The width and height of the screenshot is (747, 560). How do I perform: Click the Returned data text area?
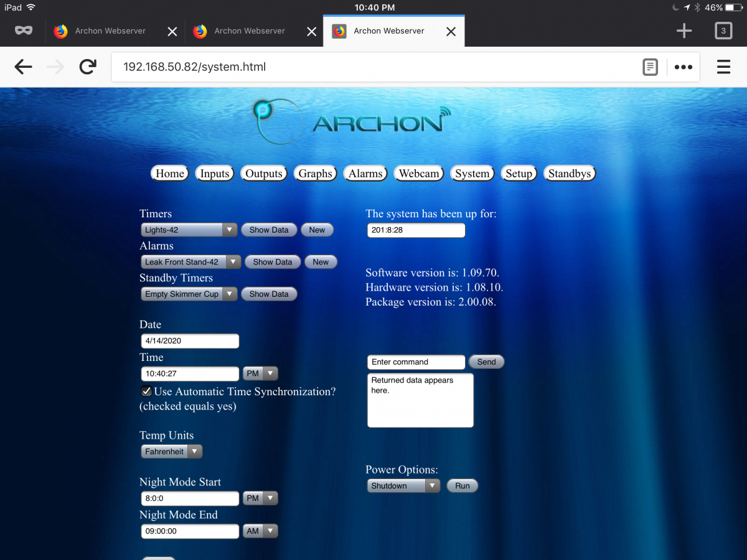[421, 400]
